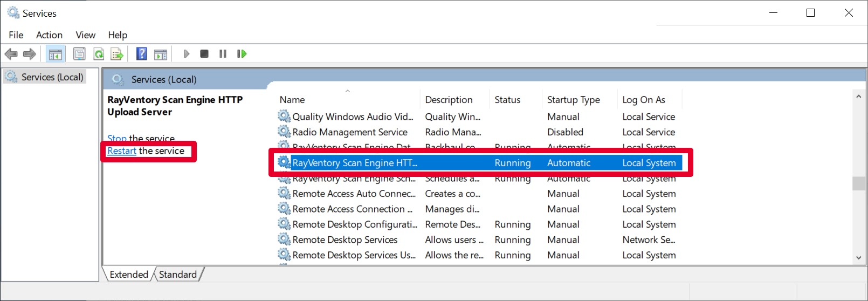Click gear icon of Remote Access Connection row

coord(284,208)
